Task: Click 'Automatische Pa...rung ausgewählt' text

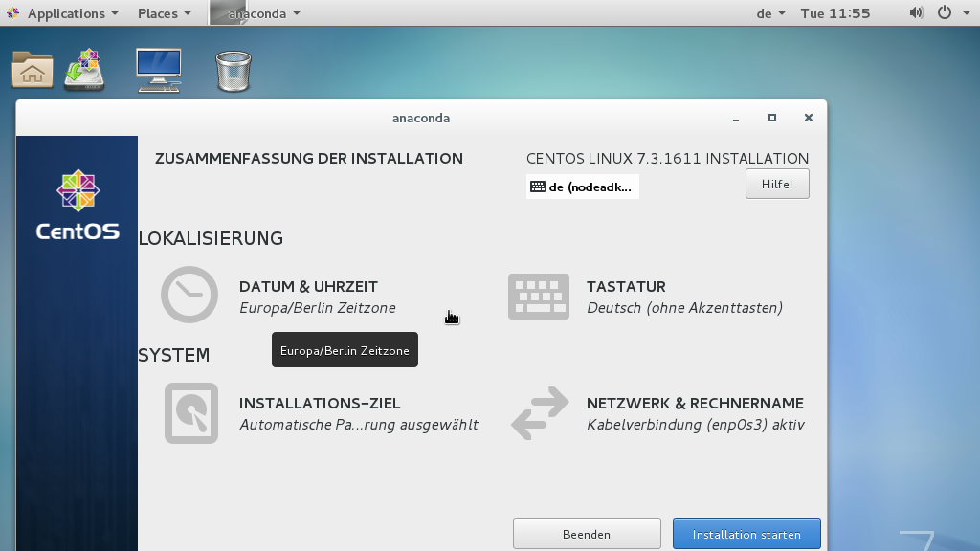Action: click(x=359, y=425)
